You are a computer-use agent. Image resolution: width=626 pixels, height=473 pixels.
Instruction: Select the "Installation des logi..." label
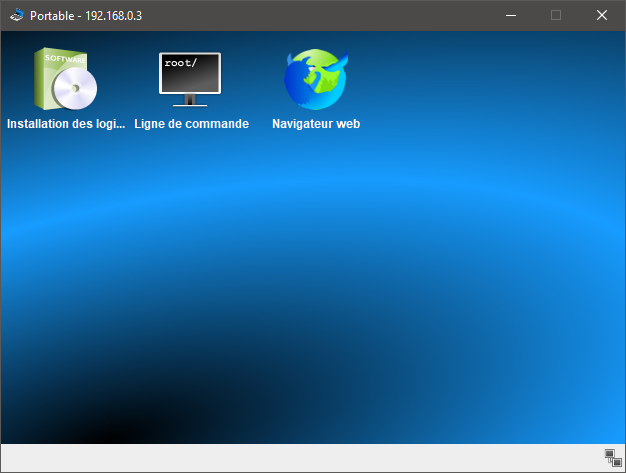pos(66,125)
